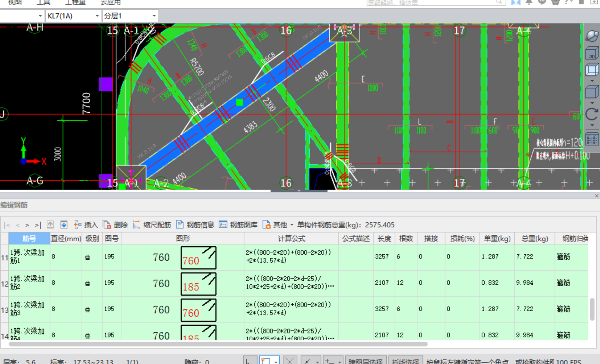Image resolution: width=600 pixels, height=364 pixels.
Task: Select 筋号 column header
Action: point(29,238)
